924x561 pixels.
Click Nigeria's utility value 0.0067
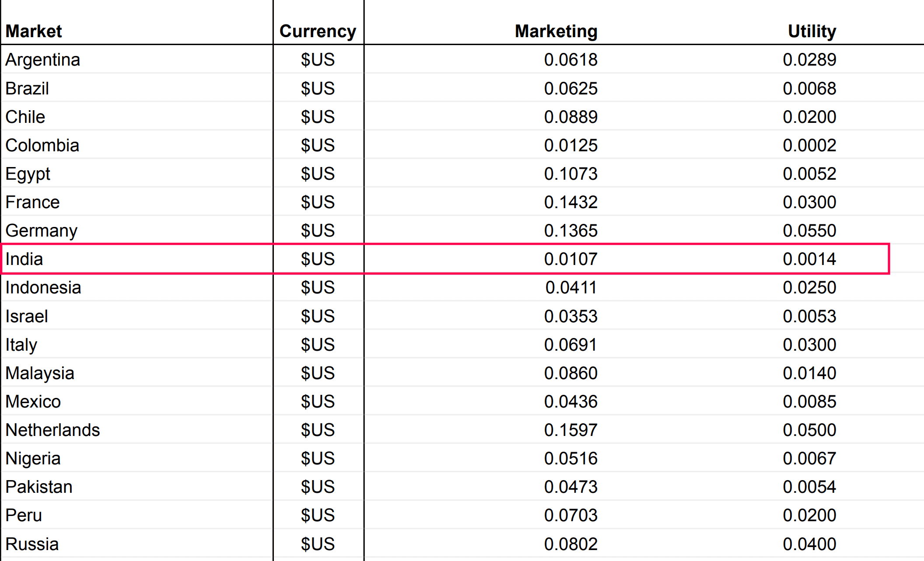coord(809,458)
